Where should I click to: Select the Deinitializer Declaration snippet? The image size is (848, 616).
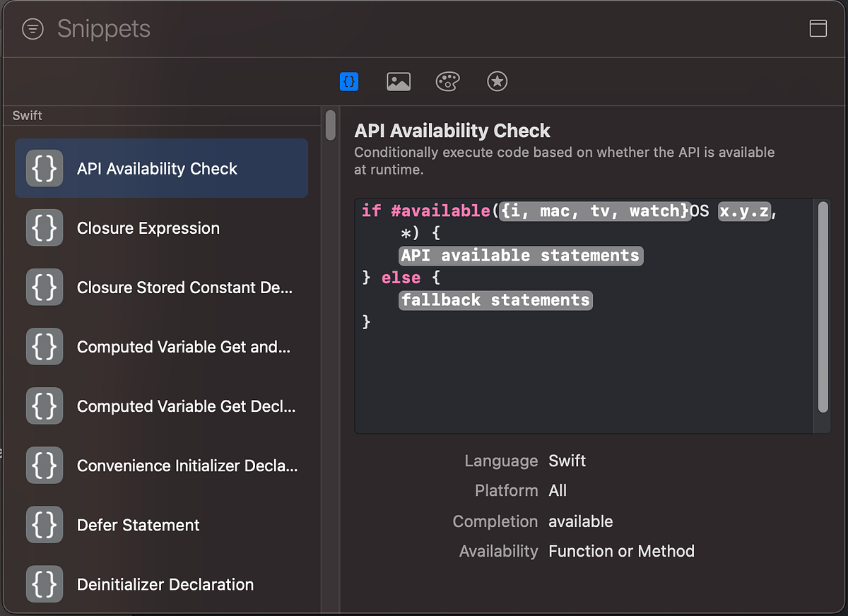point(161,584)
